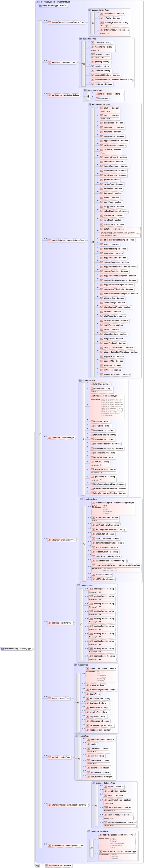This screenshot has width=144, height=868.
Task: Select the attendeeOptions : attendeeOptionsType element
Action: [68, 805]
